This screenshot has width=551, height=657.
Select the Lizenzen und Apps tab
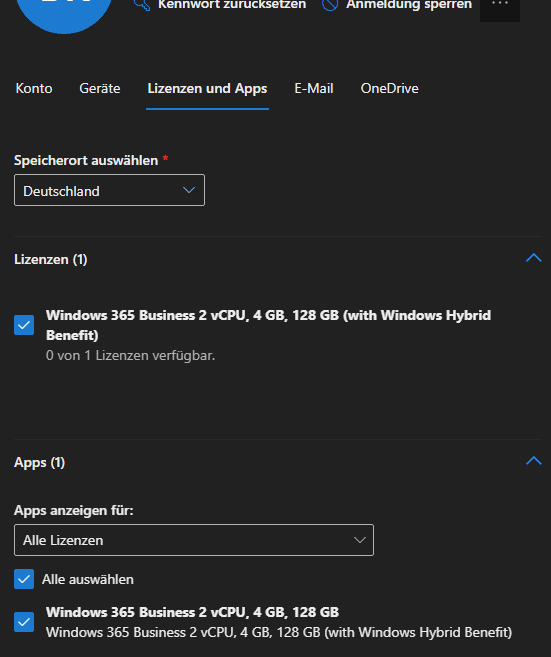click(x=207, y=88)
